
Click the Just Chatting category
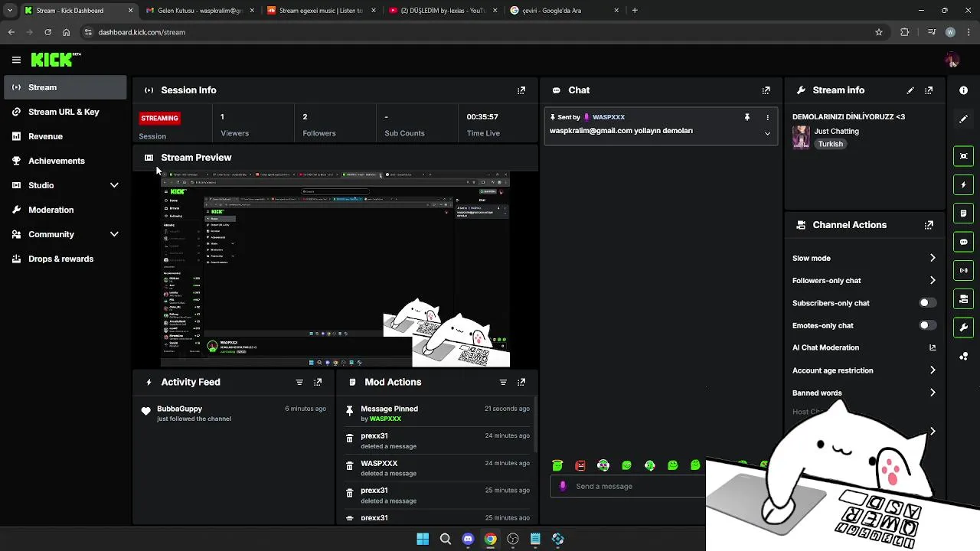point(836,131)
